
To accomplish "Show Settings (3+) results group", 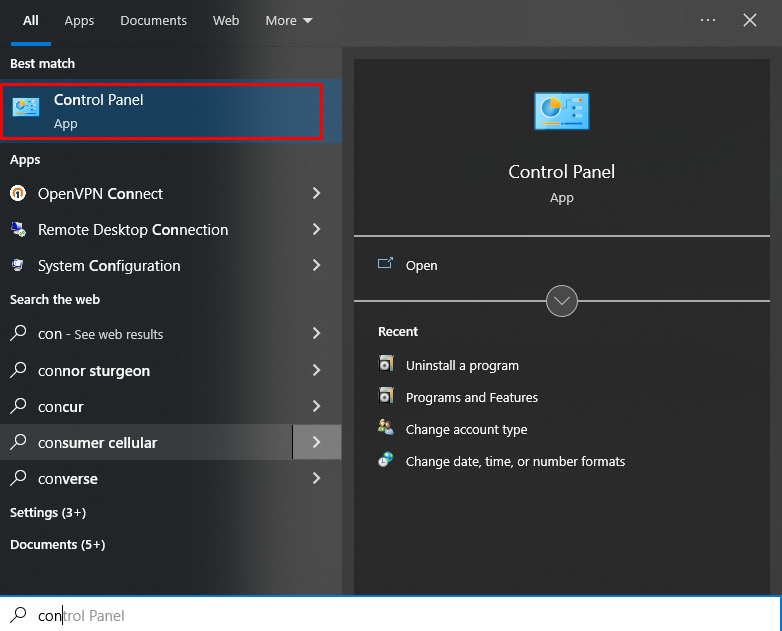I will click(48, 513).
